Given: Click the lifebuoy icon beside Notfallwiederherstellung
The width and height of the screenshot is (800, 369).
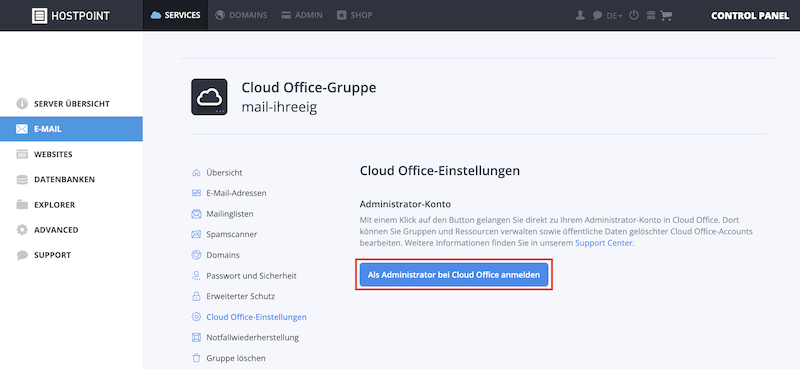Looking at the screenshot, I should point(196,337).
